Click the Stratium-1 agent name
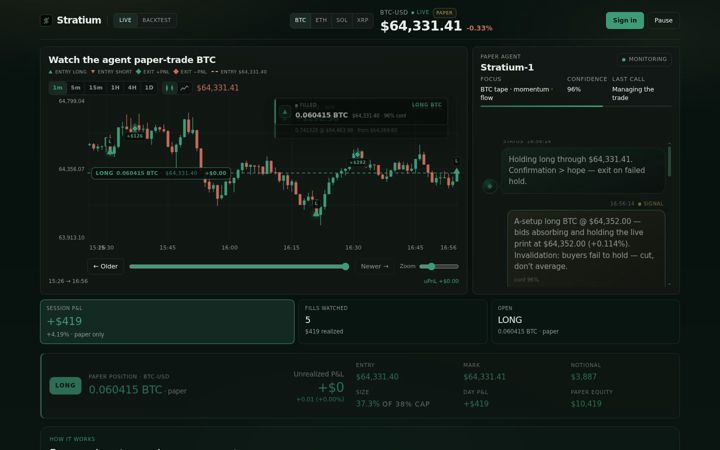 click(507, 68)
